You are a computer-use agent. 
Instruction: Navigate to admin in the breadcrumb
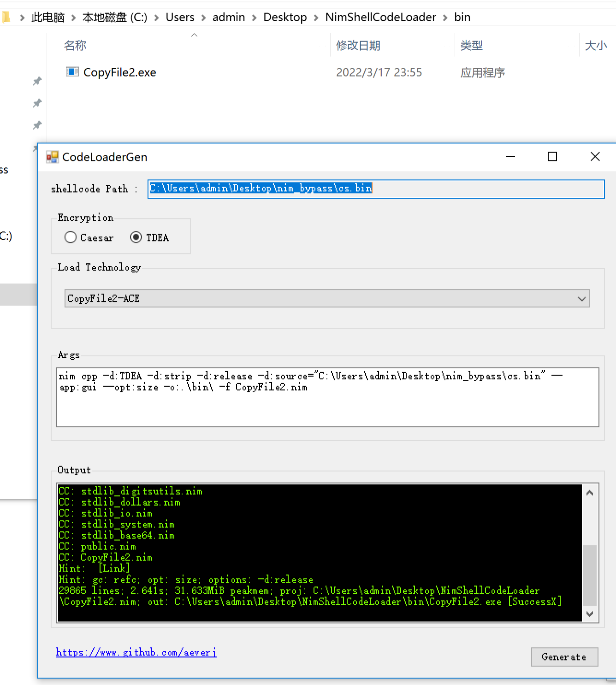click(x=229, y=18)
